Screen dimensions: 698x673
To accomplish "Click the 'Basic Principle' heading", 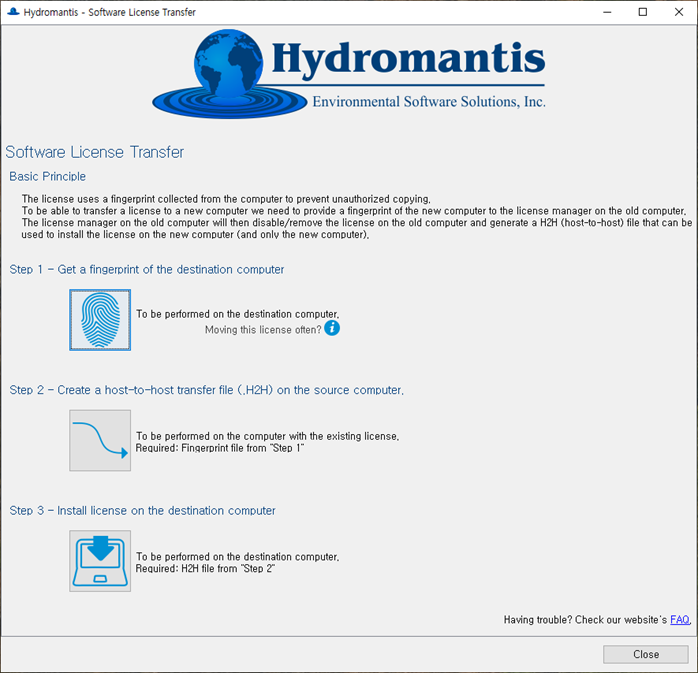I will tap(47, 176).
